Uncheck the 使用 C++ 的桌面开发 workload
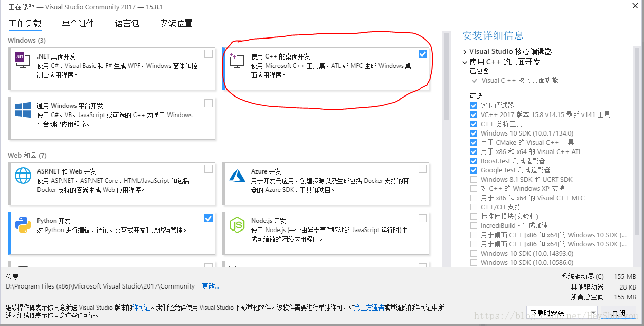Viewport: 644px width, 326px height. pyautogui.click(x=422, y=54)
